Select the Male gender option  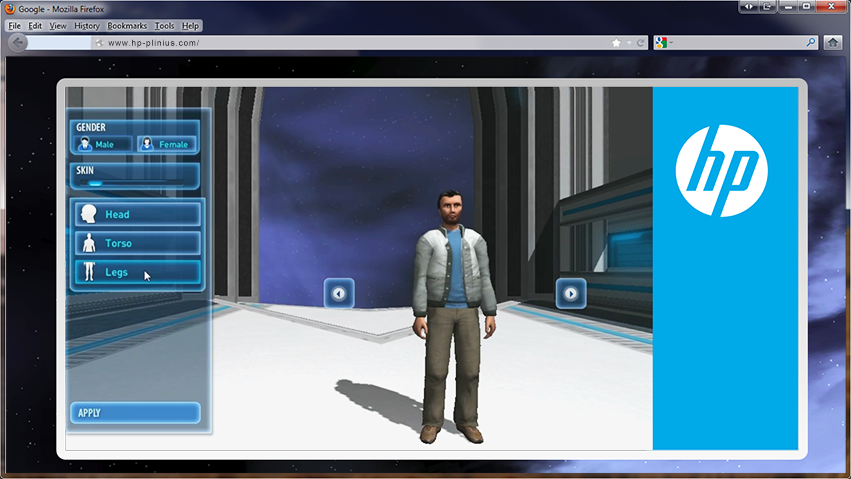tap(103, 144)
